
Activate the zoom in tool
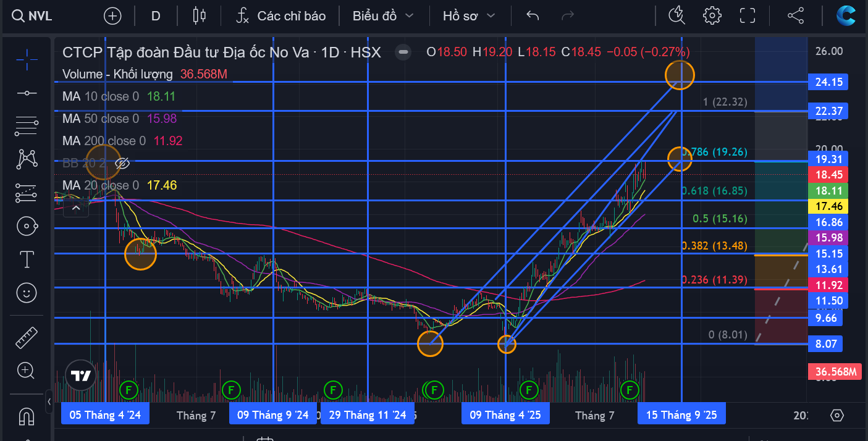(27, 371)
